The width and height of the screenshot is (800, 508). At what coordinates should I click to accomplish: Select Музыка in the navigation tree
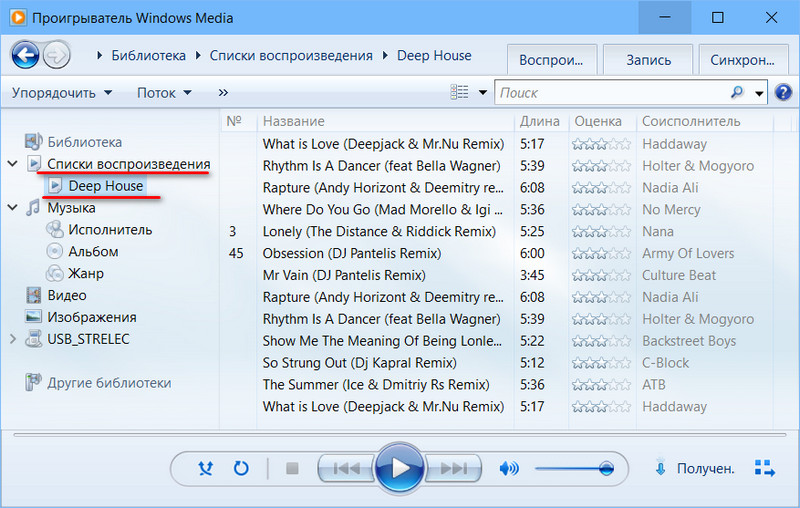coord(71,208)
